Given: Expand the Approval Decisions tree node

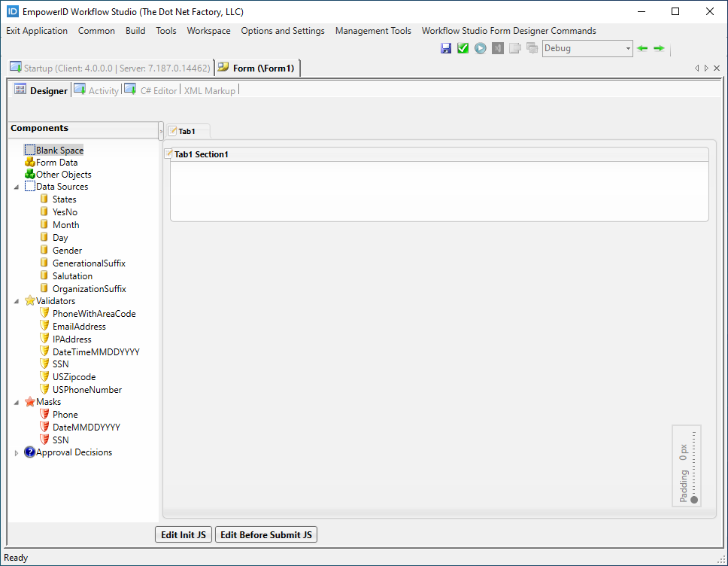Looking at the screenshot, I should click(x=16, y=452).
